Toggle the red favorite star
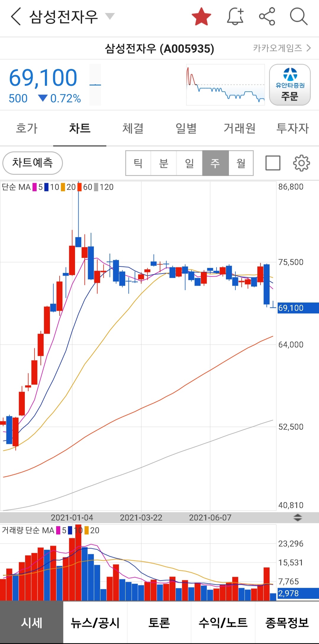The image size is (319, 644). 201,16
